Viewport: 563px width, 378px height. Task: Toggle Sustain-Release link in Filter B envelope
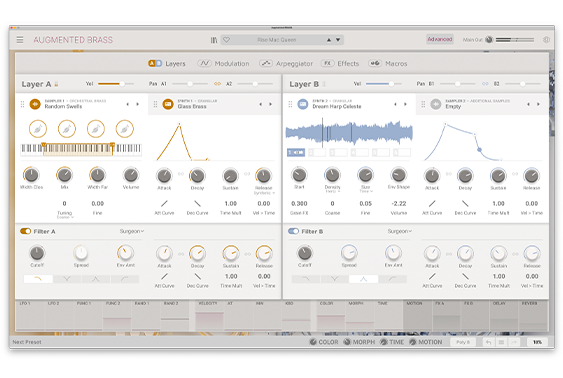pos(515,254)
